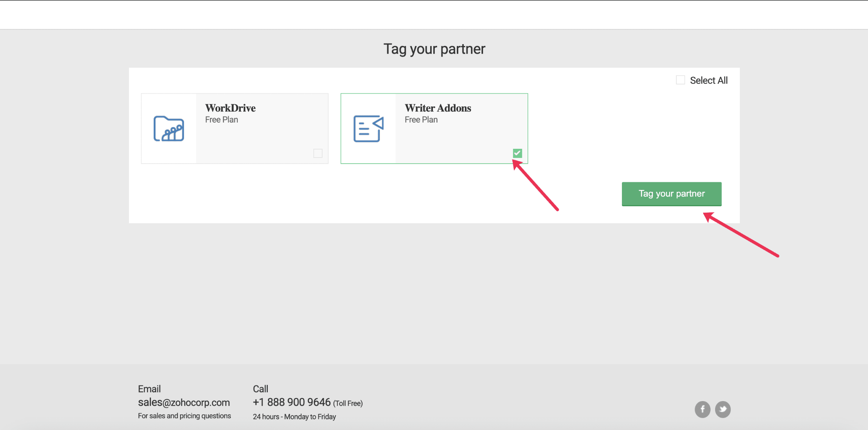Click the +1 888 900 9646 phone number
Screen dimensions: 868x430
(x=292, y=402)
